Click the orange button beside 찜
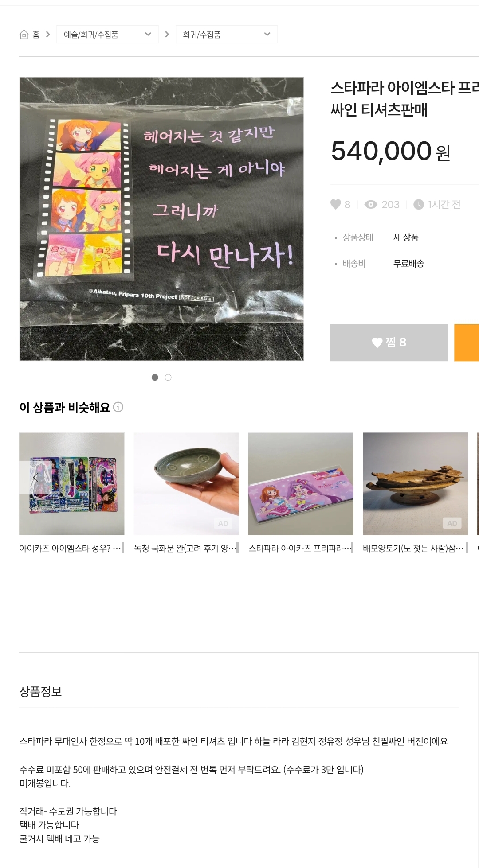479x868 pixels. pos(467,343)
